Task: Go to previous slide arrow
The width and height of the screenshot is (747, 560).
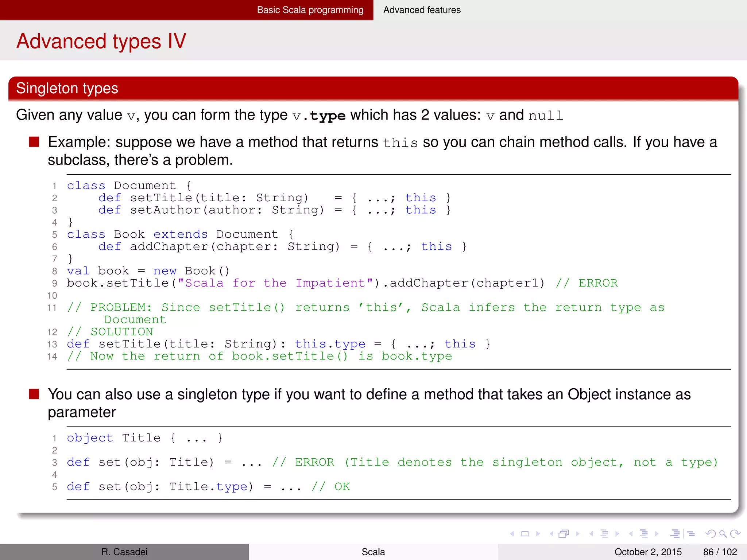Action: coord(512,534)
